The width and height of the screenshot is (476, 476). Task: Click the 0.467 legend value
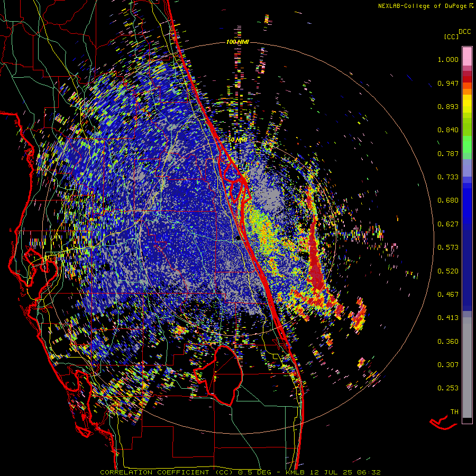pos(448,295)
